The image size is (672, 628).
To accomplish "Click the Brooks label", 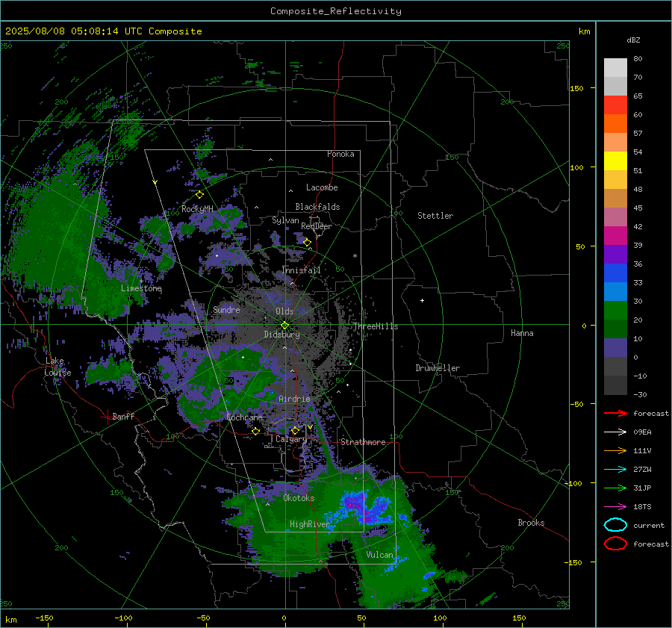I will (531, 523).
